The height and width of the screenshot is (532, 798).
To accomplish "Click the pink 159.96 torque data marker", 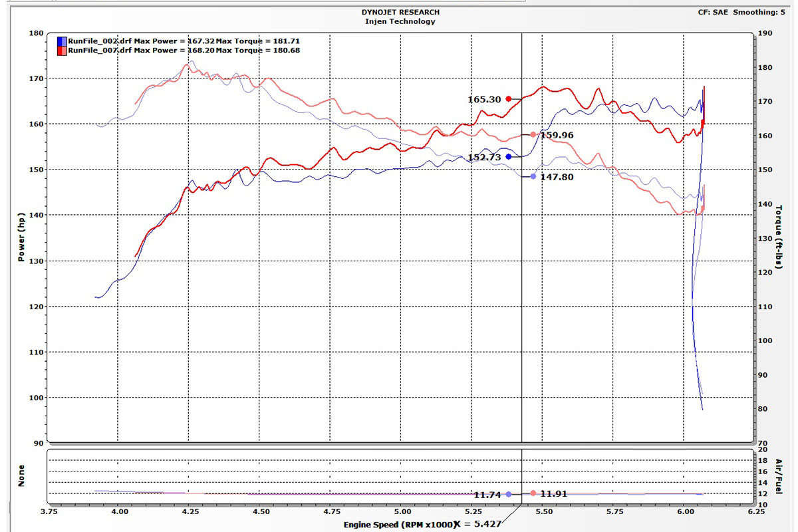I will (533, 135).
